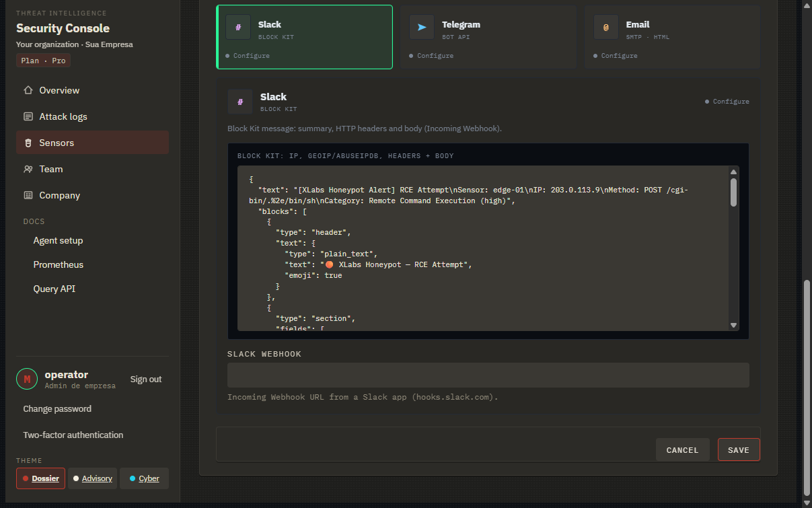
Task: Select the Dossier theme
Action: point(40,478)
